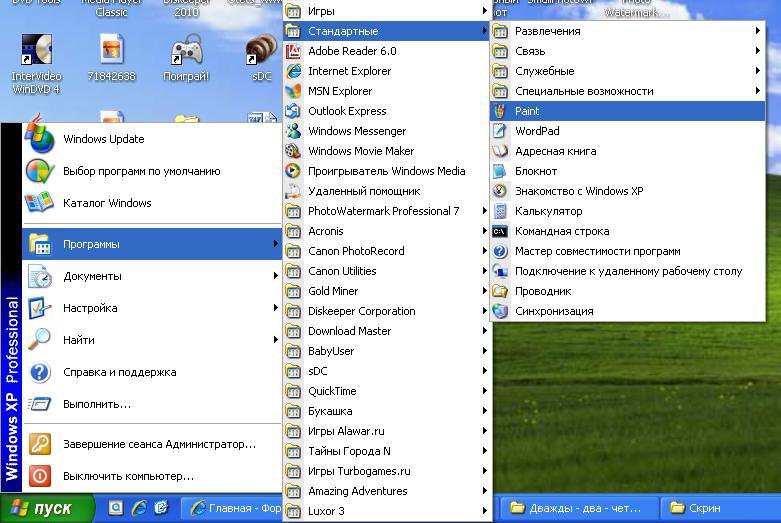
Task: Click the Поиграй! gamepad desktop icon
Action: (x=186, y=51)
